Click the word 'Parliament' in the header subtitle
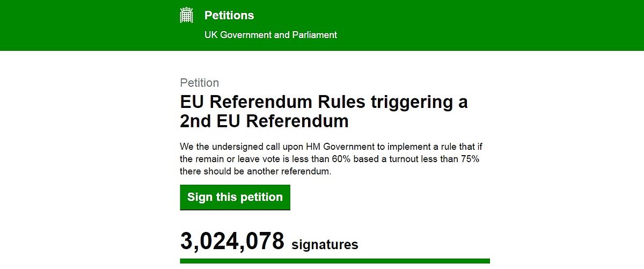The height and width of the screenshot is (269, 644). (314, 35)
